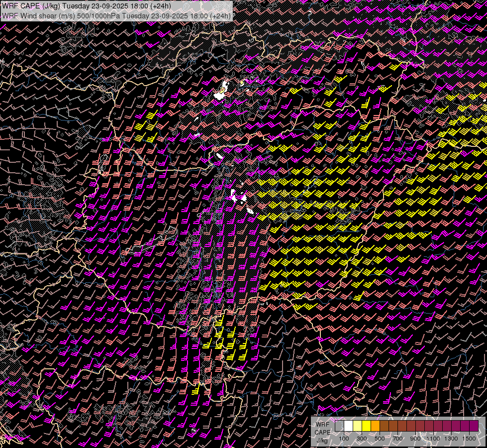This screenshot has height=448, width=487.
Task: Select the bright yellow CAPE legend swatch
Action: tap(366, 426)
